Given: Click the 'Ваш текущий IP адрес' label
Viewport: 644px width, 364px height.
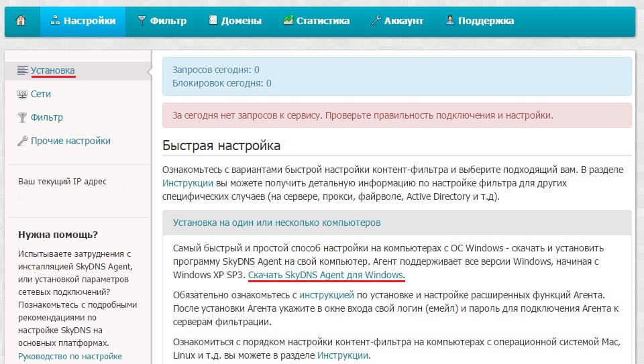Looking at the screenshot, I should pyautogui.click(x=62, y=182).
